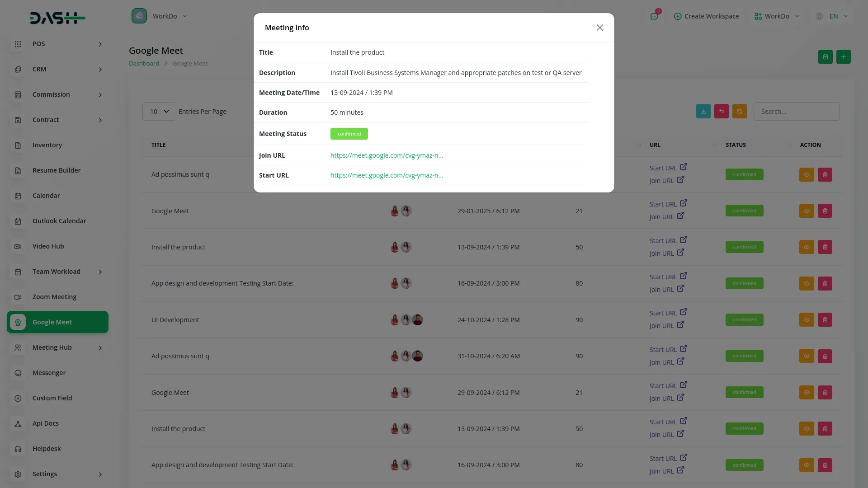Click Create Workspace button

click(x=706, y=16)
